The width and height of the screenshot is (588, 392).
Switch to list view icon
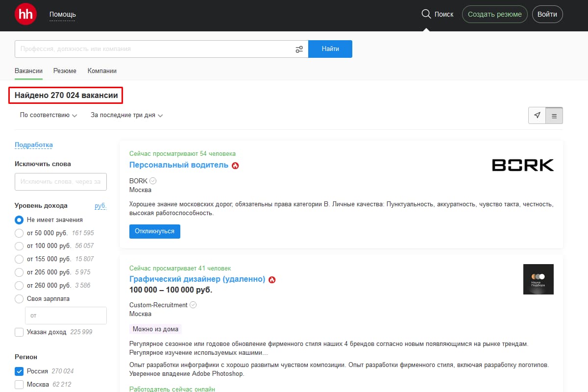click(x=554, y=116)
